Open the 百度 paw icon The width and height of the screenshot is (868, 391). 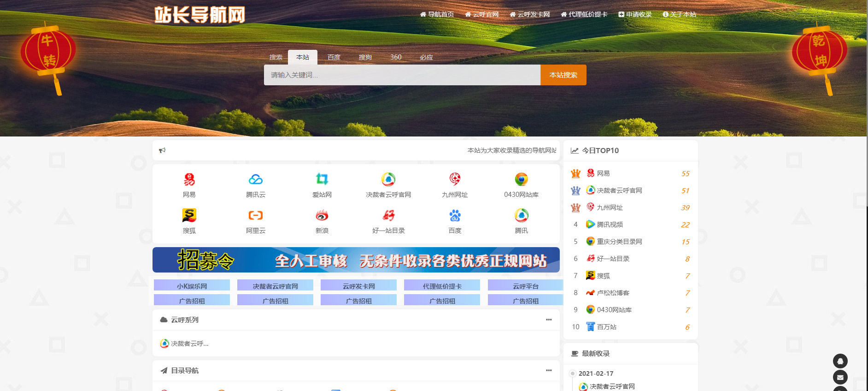click(455, 215)
